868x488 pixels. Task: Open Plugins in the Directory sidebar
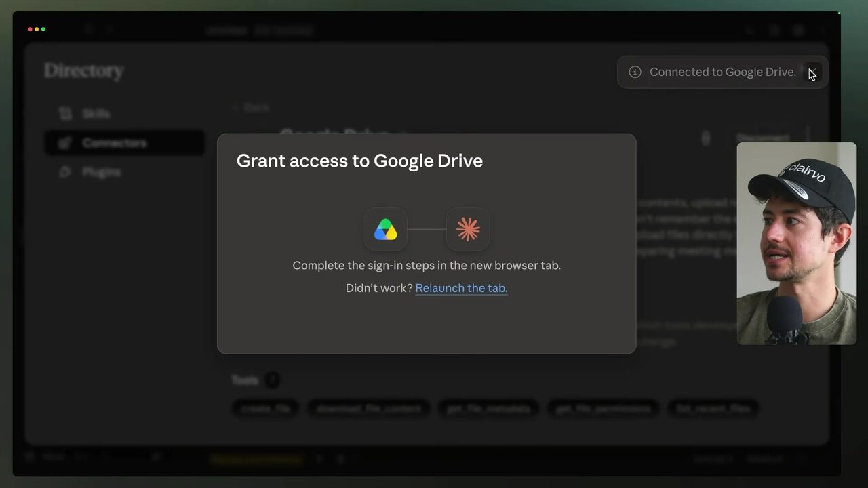tap(124, 172)
